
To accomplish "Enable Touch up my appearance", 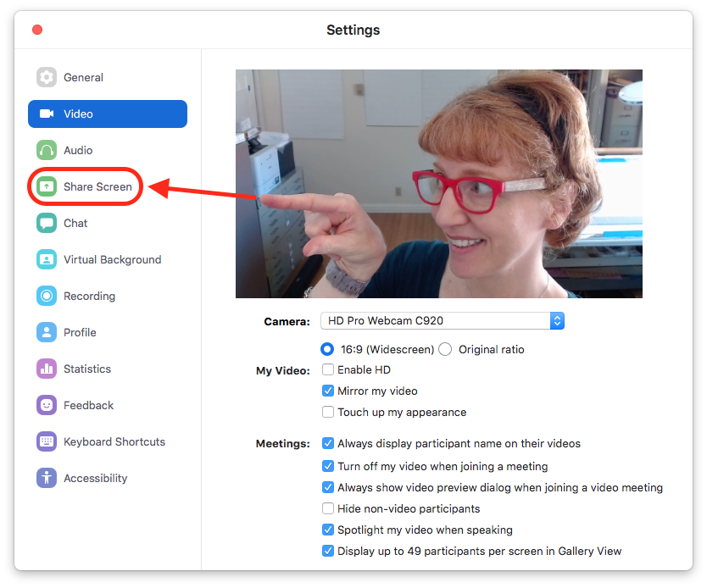I will coord(328,413).
